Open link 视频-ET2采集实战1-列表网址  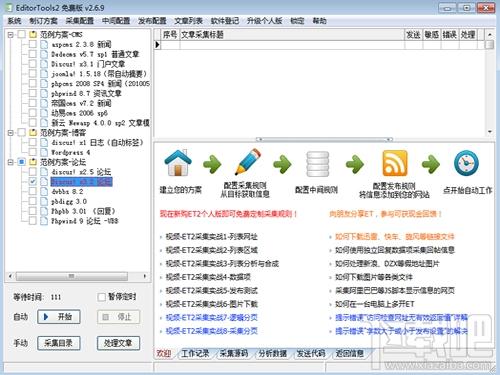click(x=212, y=237)
